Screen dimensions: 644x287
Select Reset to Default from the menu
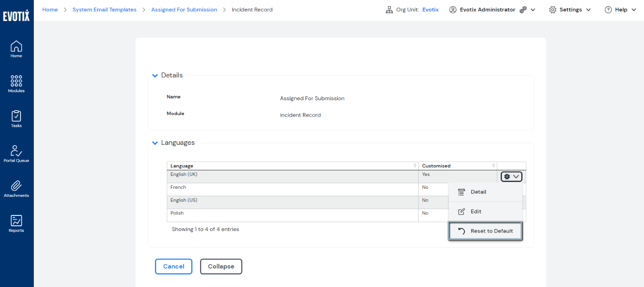pyautogui.click(x=485, y=231)
